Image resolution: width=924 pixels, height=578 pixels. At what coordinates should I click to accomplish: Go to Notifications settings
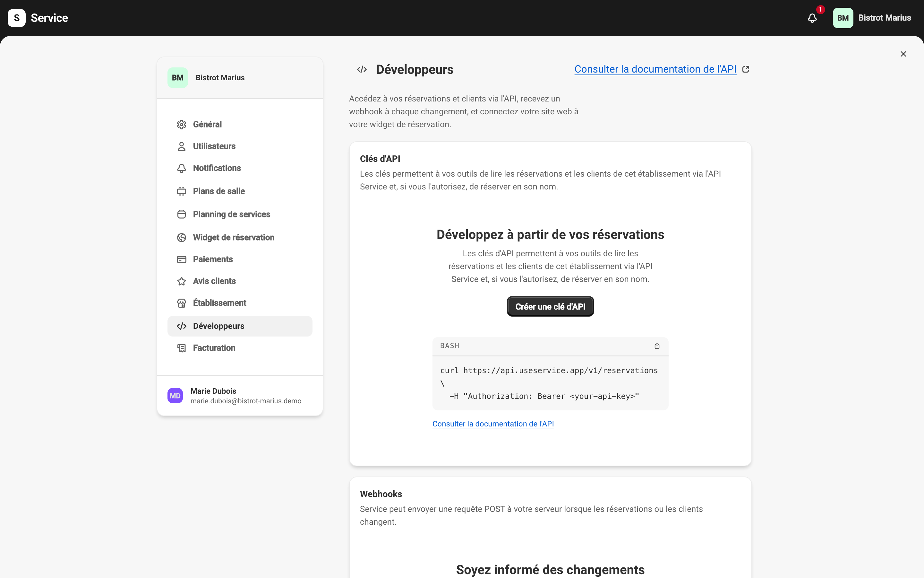(x=240, y=168)
